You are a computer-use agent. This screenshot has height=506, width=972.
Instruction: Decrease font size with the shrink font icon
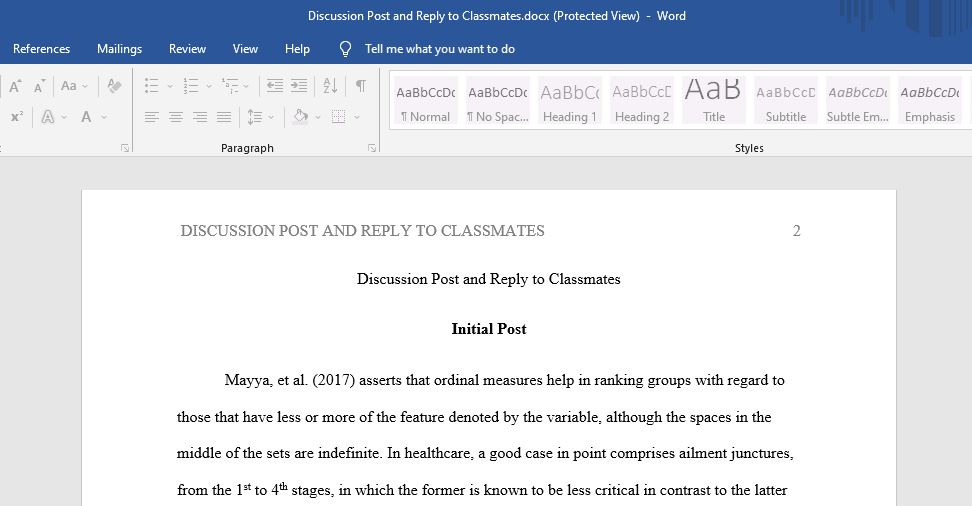(39, 86)
